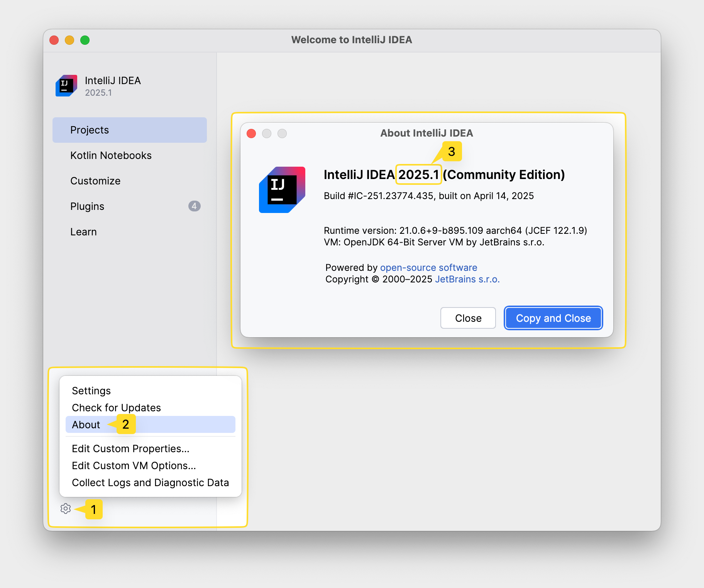Choose Settings from the gear menu
The width and height of the screenshot is (704, 588).
point(151,391)
